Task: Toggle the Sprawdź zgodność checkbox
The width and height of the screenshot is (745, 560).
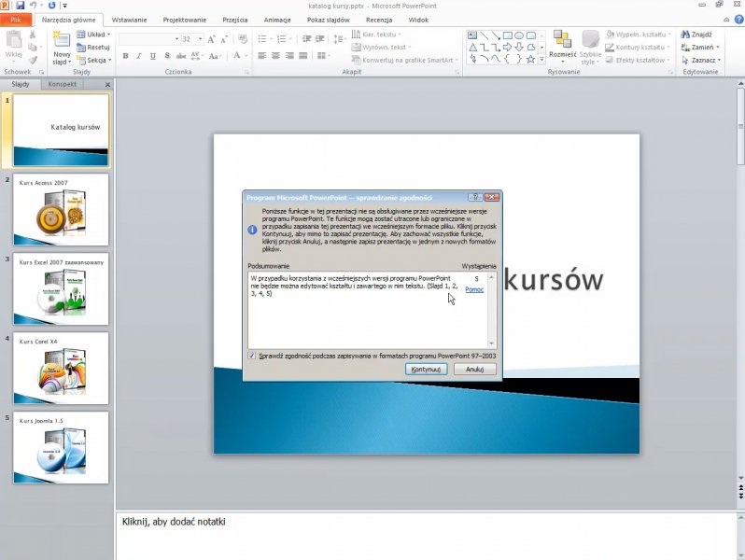Action: pos(252,356)
